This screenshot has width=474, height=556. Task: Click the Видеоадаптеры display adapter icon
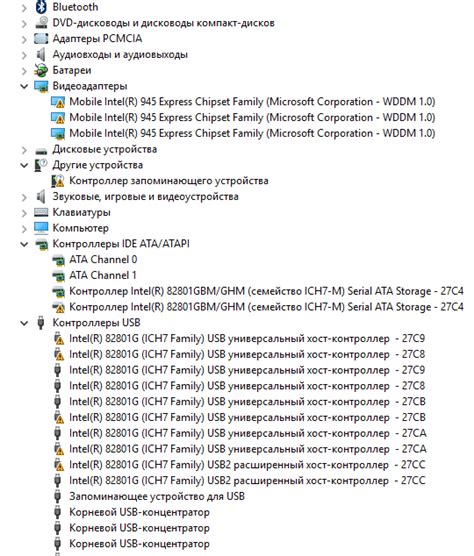click(41, 86)
